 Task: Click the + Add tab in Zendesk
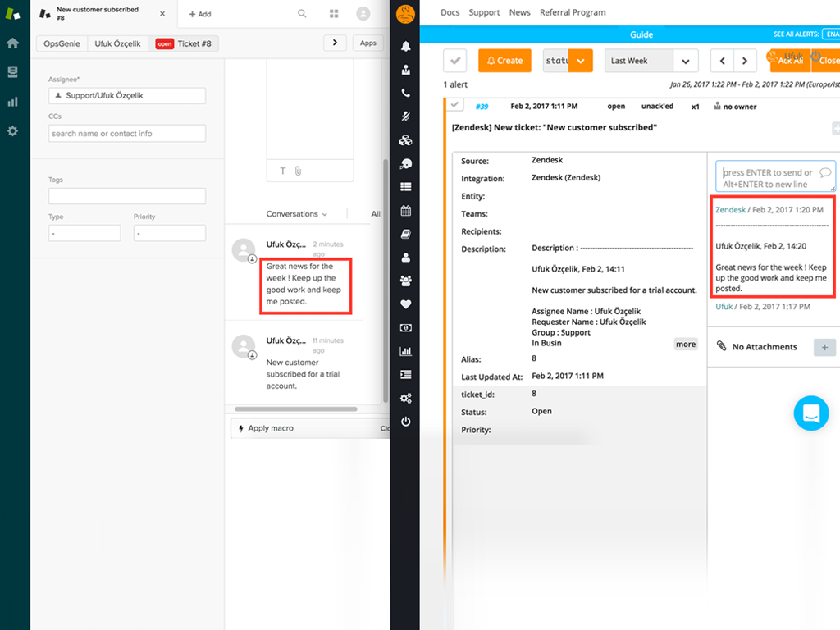click(x=199, y=14)
